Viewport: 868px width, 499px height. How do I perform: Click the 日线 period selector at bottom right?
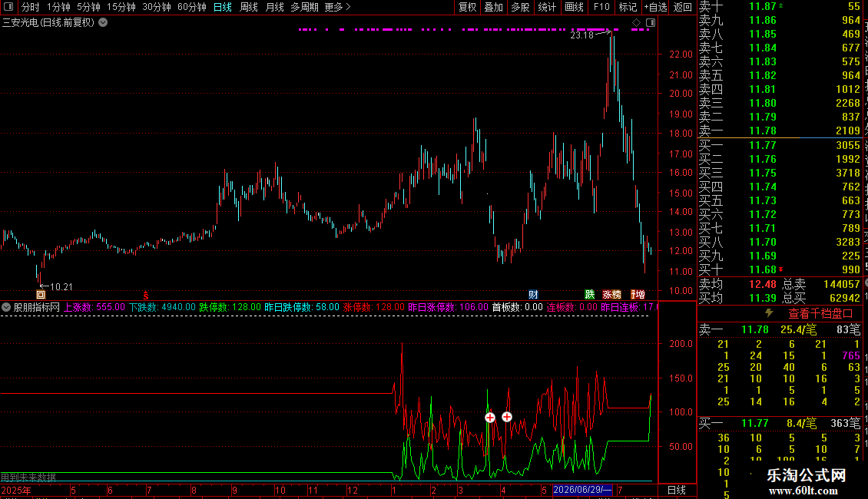tap(677, 490)
